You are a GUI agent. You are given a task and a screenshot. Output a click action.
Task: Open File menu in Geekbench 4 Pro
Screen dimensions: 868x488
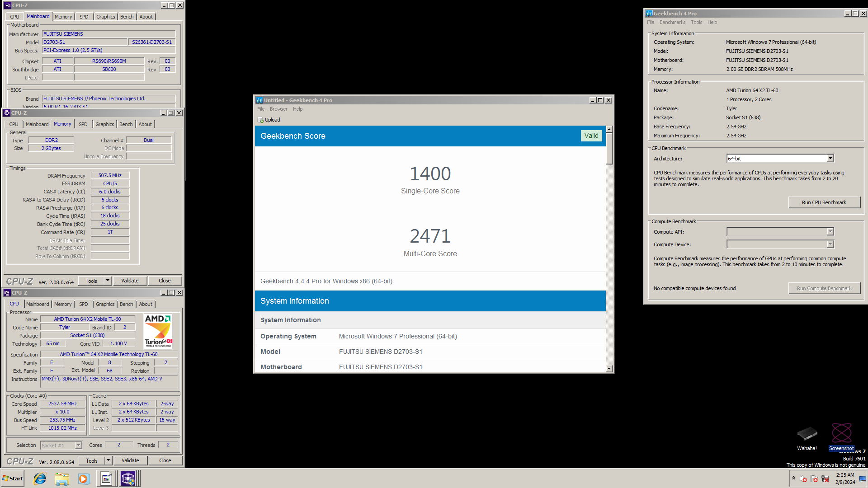651,22
